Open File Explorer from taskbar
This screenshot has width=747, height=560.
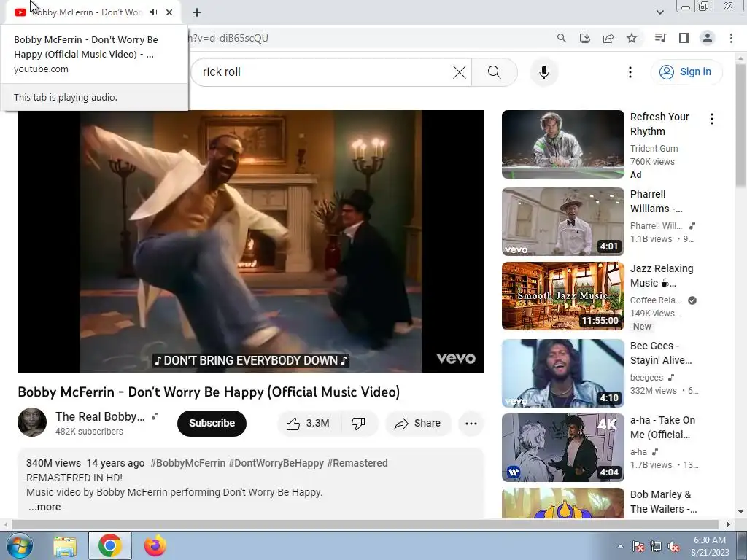pyautogui.click(x=65, y=545)
